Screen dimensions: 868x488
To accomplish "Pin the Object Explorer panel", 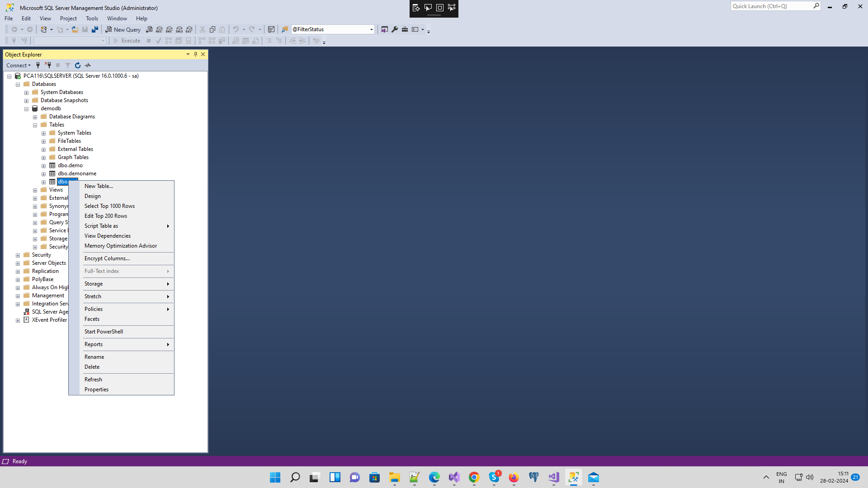I will coord(195,54).
